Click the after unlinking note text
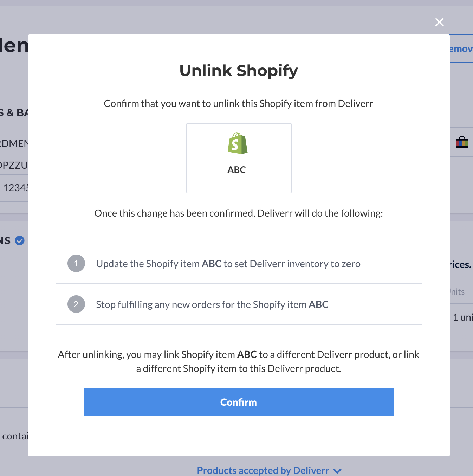The height and width of the screenshot is (476, 473). [x=239, y=361]
